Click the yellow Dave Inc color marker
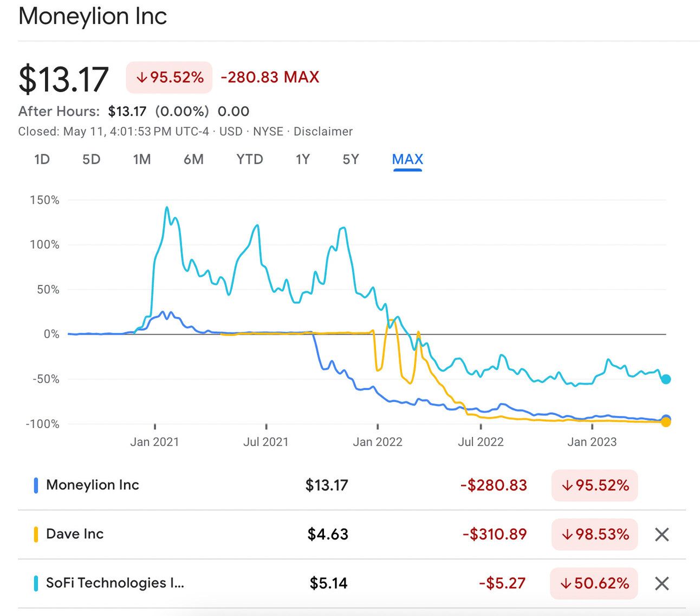 36,535
